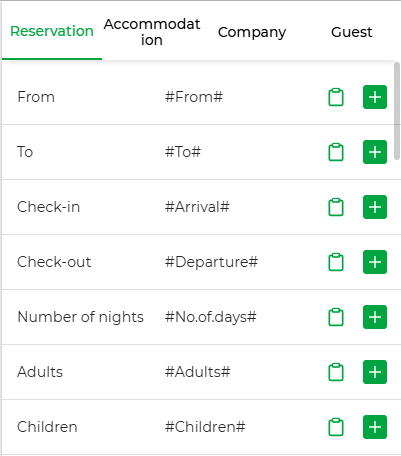This screenshot has width=401, height=456.
Task: Add the Number of nights tag
Action: tap(375, 317)
